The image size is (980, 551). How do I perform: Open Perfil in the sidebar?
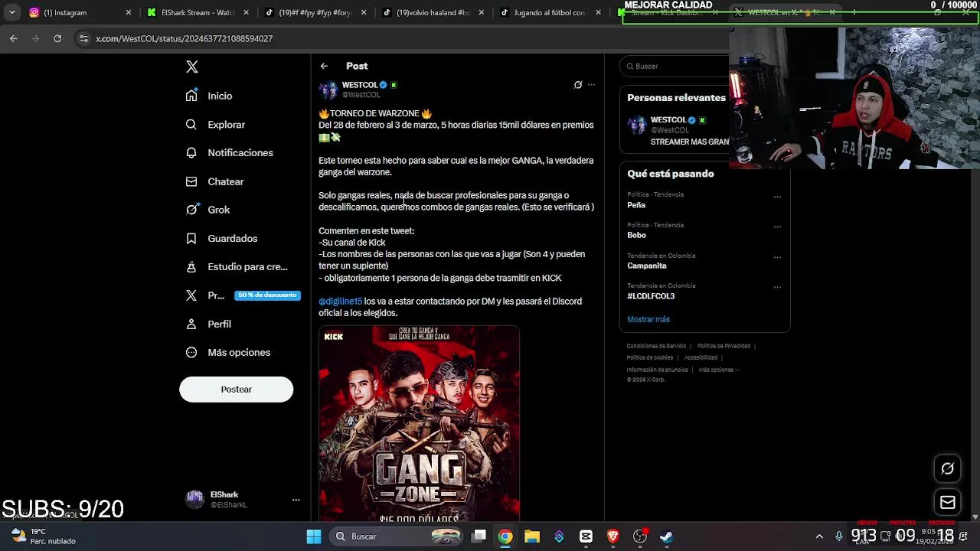tap(208, 324)
